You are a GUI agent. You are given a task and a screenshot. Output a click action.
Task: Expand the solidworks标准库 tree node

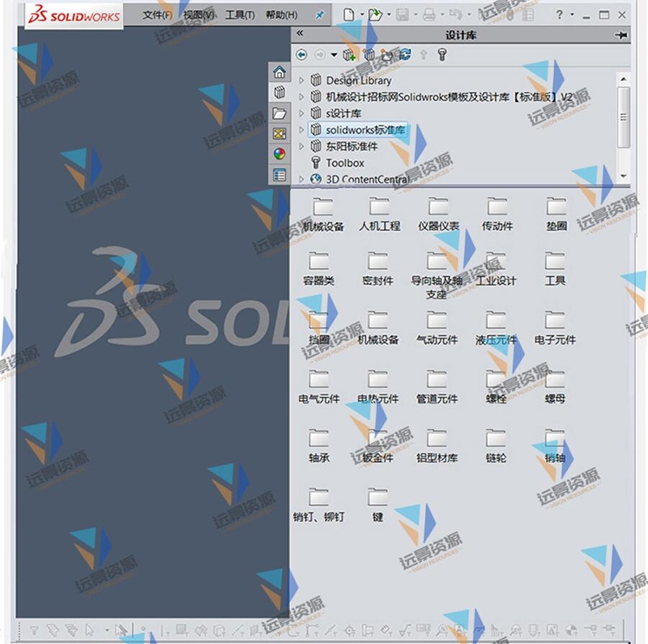(x=301, y=130)
